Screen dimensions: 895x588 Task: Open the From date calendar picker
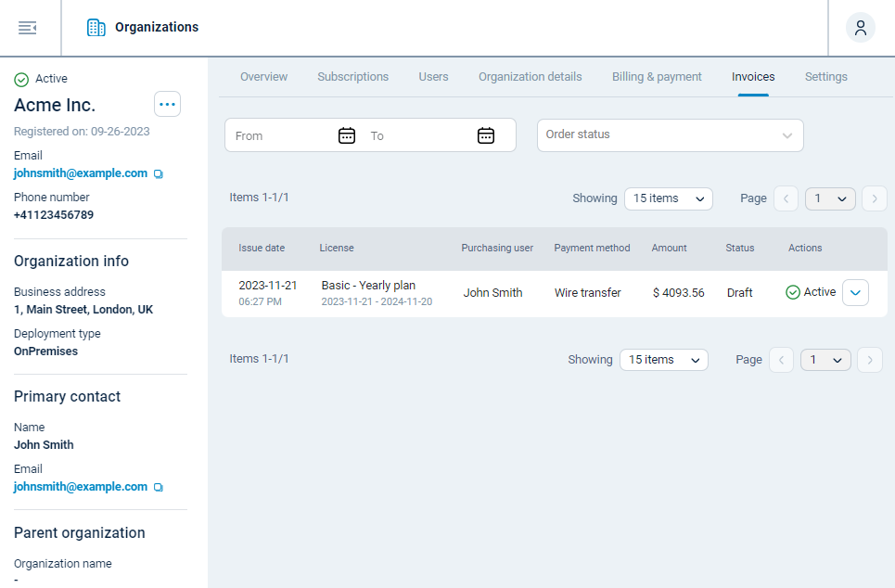click(x=346, y=135)
